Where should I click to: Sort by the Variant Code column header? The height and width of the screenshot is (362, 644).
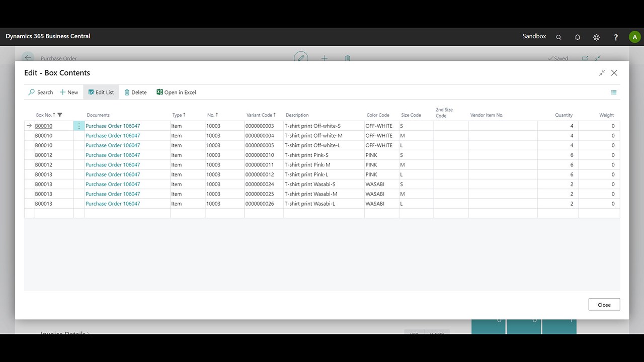pos(261,115)
